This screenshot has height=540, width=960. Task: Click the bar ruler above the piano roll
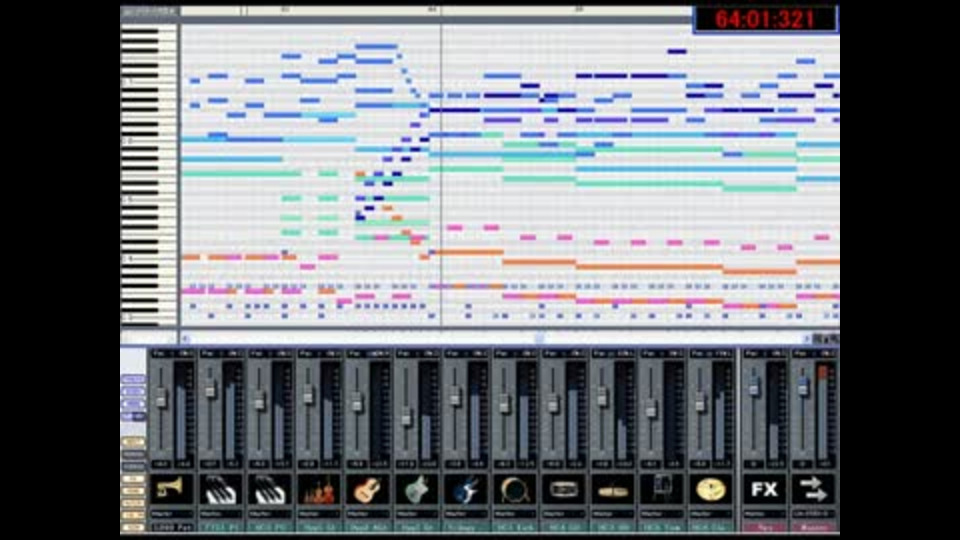click(436, 10)
